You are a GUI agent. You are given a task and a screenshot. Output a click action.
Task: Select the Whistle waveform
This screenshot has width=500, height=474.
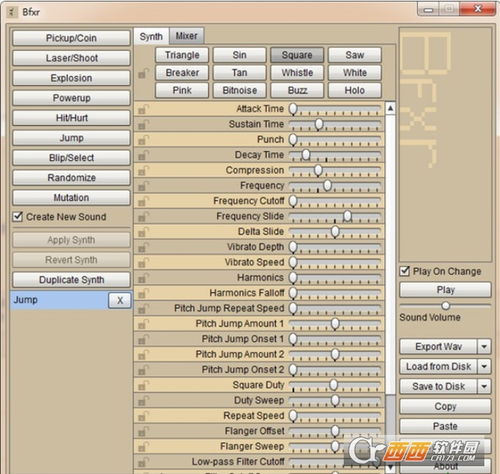[x=297, y=73]
